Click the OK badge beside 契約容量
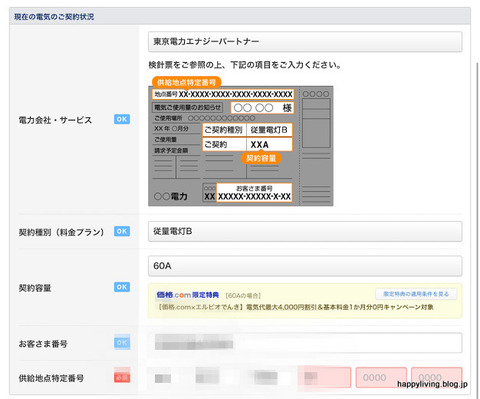Viewport: 480px width, 399px height. tap(122, 287)
